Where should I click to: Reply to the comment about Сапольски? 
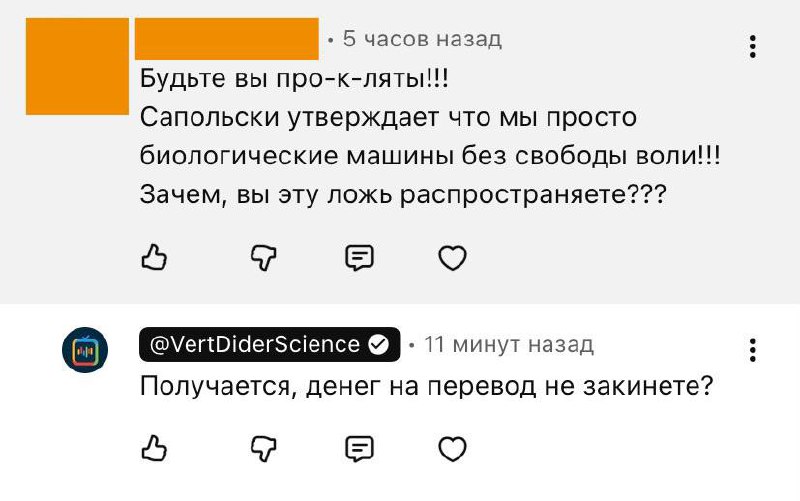359,259
